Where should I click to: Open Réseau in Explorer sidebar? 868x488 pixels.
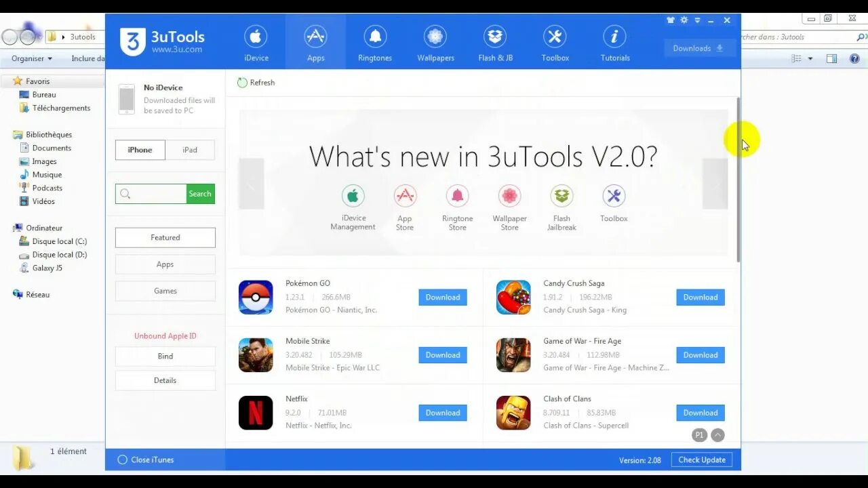tap(31, 295)
